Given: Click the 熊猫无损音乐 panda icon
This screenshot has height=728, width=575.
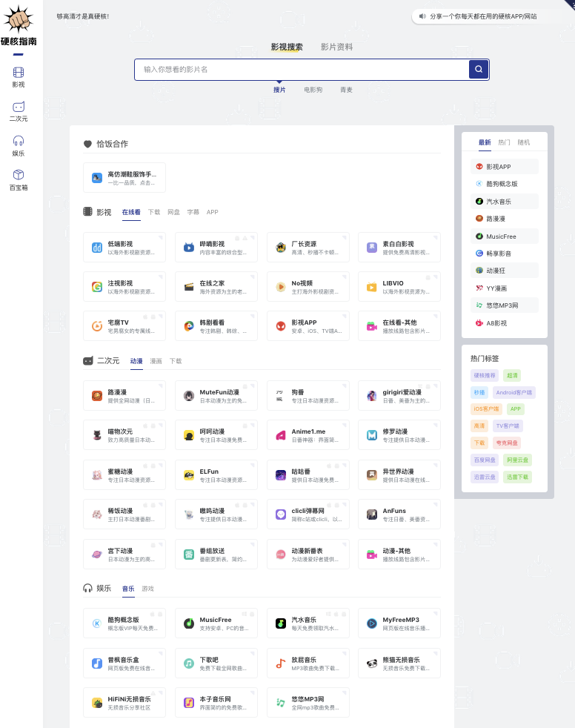Looking at the screenshot, I should pos(372,664).
